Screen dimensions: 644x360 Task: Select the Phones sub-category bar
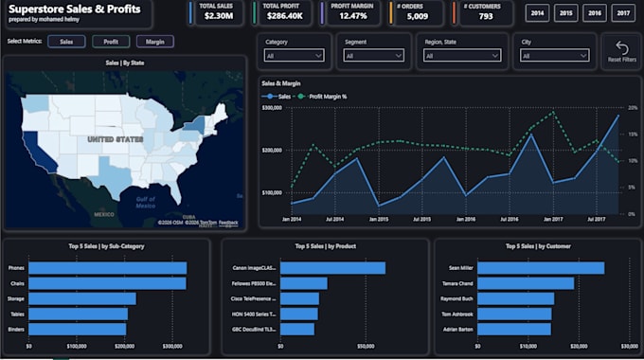click(108, 268)
